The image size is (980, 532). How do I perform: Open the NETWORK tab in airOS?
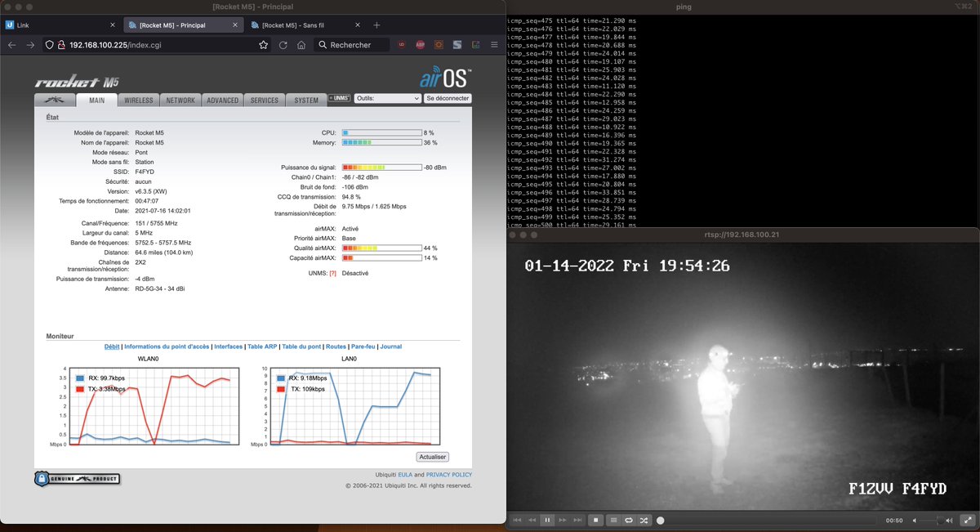click(x=180, y=101)
